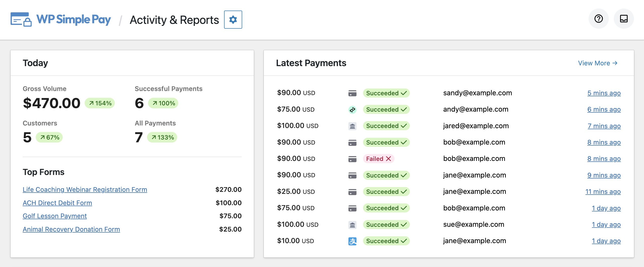Image resolution: width=644 pixels, height=267 pixels.
Task: Click the card icon beside sandy's $90.00 payment
Action: pos(353,93)
